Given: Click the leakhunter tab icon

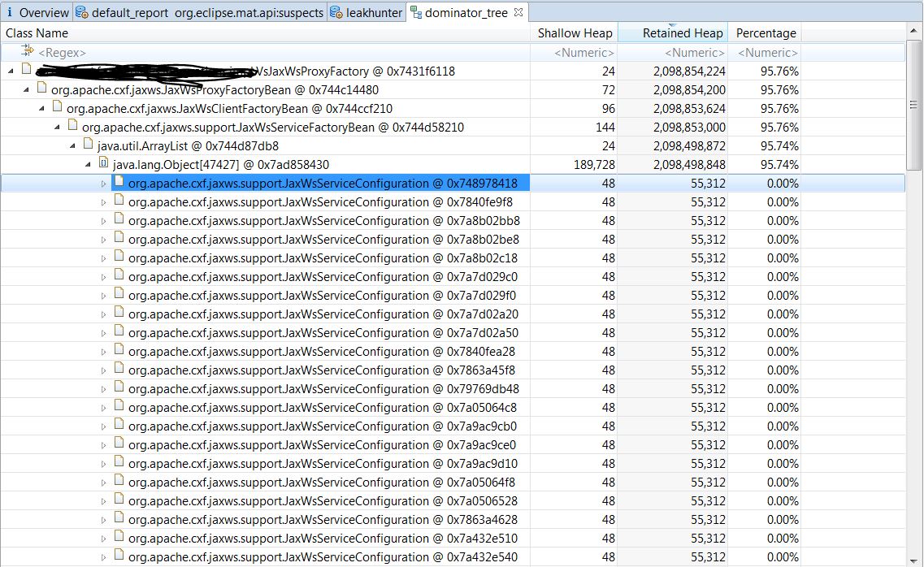Looking at the screenshot, I should (x=336, y=12).
